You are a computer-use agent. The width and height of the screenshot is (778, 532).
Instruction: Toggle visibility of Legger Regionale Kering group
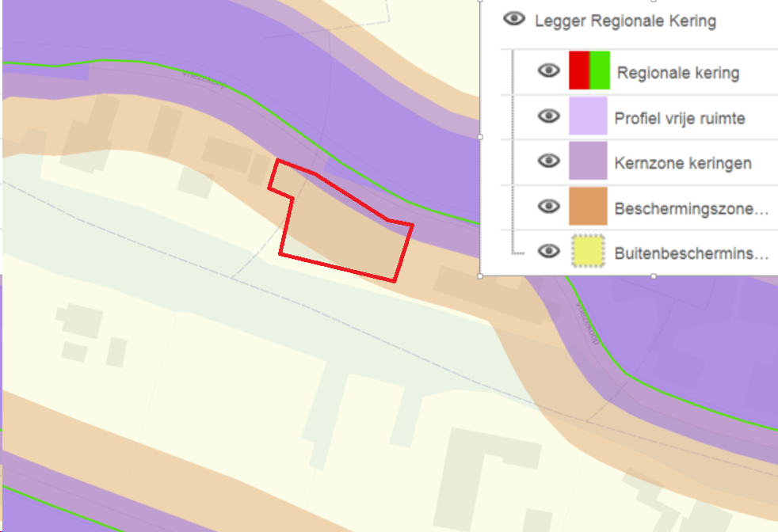514,19
